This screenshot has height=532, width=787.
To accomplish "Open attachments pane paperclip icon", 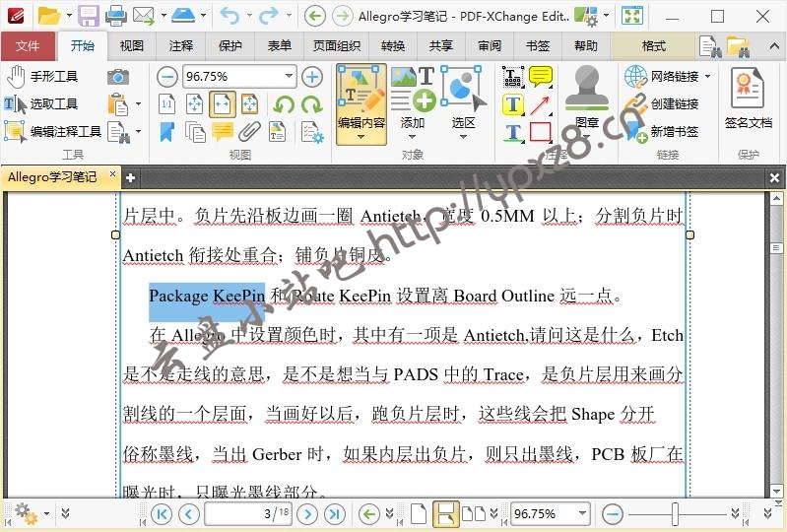I will coord(249,132).
